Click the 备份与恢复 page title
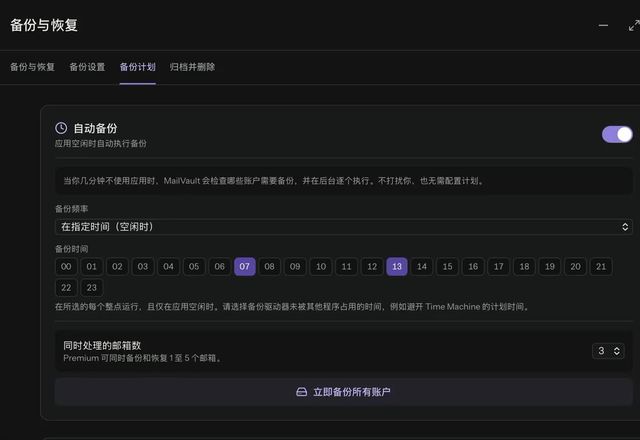This screenshot has height=440, width=640. pyautogui.click(x=44, y=25)
